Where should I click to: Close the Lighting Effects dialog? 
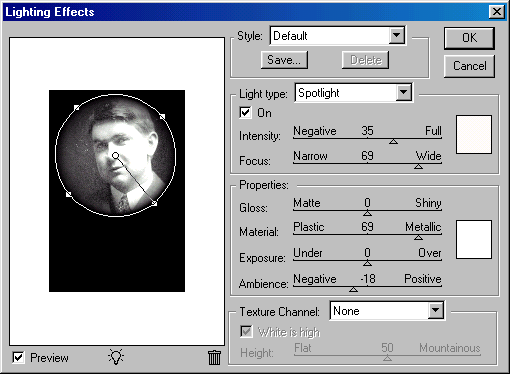point(497,12)
